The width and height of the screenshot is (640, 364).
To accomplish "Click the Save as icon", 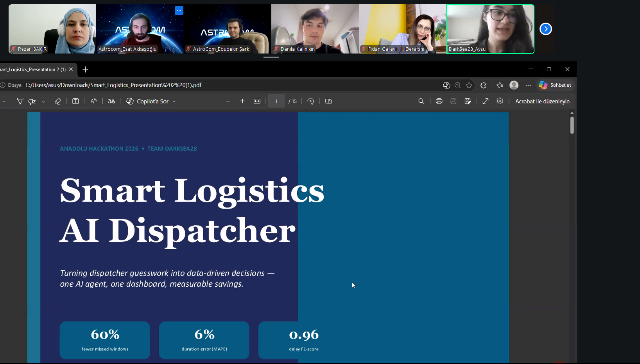I will click(468, 101).
